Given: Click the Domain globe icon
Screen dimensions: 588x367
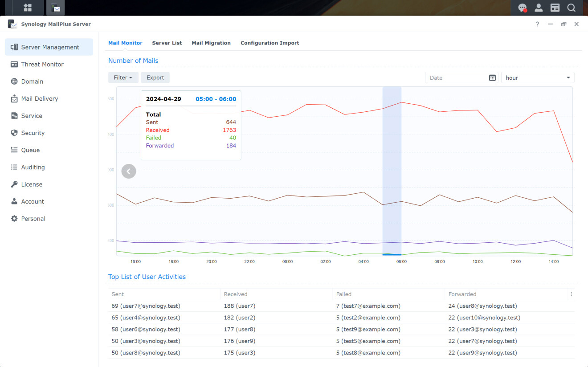Looking at the screenshot, I should 14,82.
